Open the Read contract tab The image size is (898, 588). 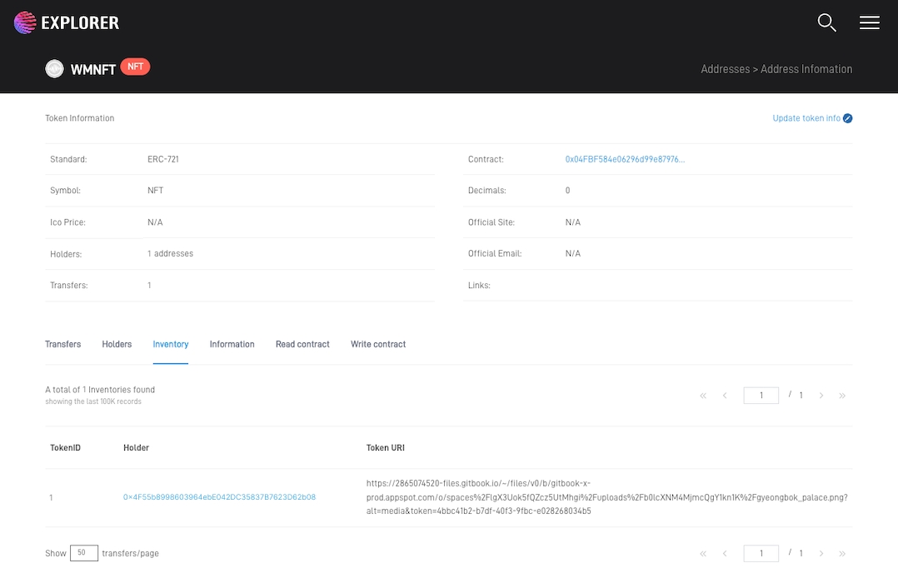(302, 344)
